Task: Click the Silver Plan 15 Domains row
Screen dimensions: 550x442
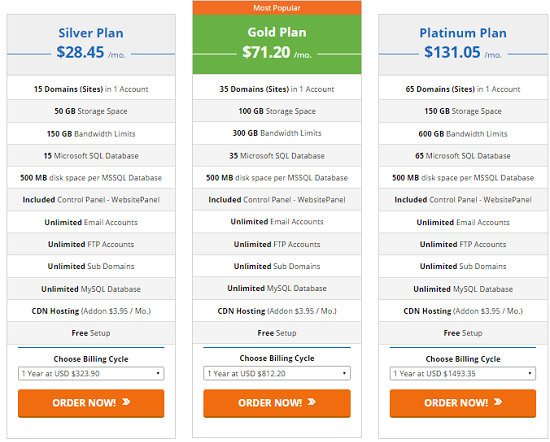Action: click(91, 89)
